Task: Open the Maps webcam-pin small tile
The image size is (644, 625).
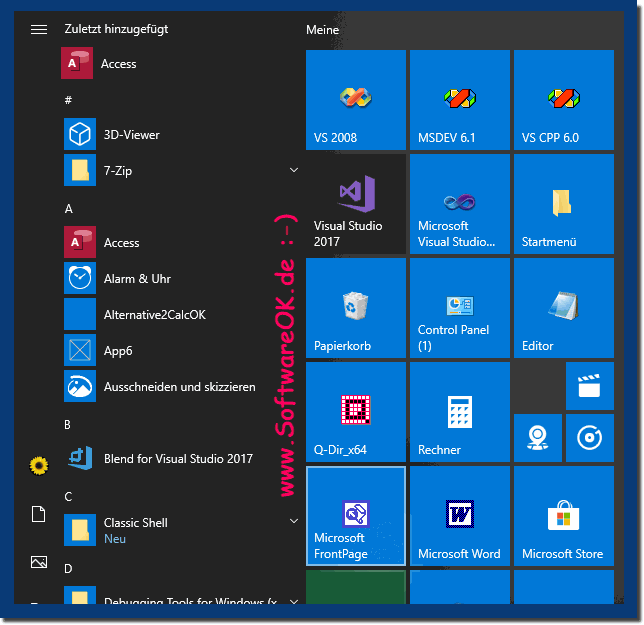Action: point(538,438)
